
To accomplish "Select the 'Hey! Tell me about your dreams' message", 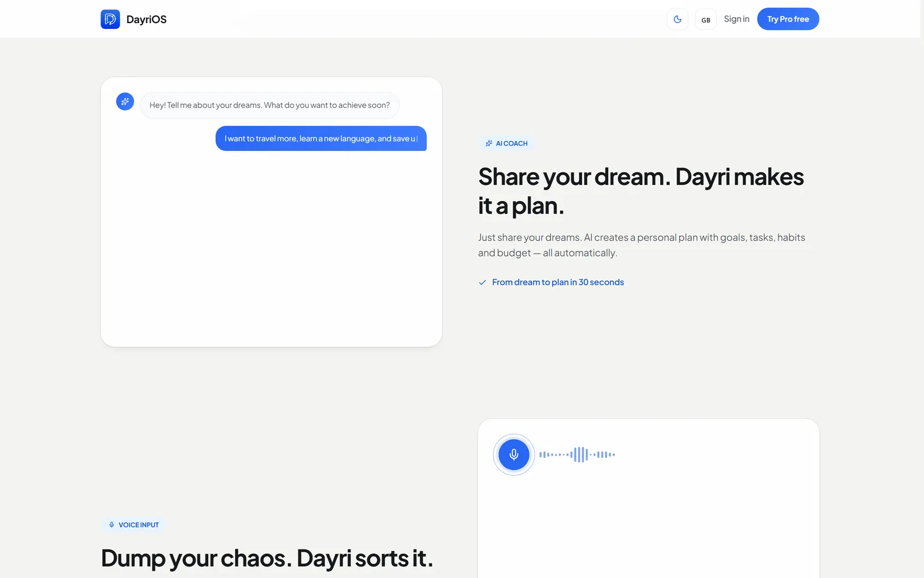I will point(270,105).
